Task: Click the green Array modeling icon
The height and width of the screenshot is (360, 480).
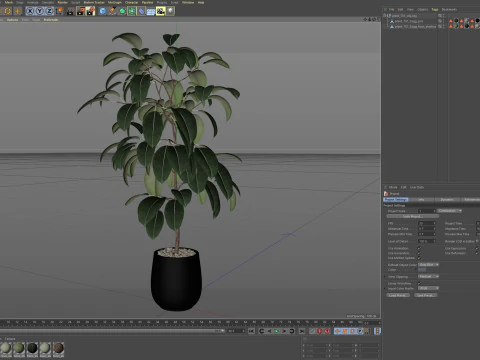Action: 132,11
